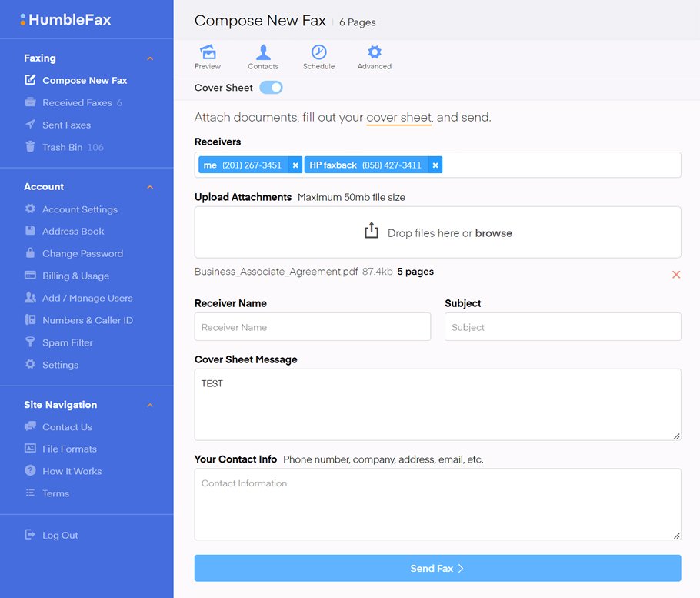Toggle the Cover Sheet switch off
The height and width of the screenshot is (598, 700).
tap(271, 88)
